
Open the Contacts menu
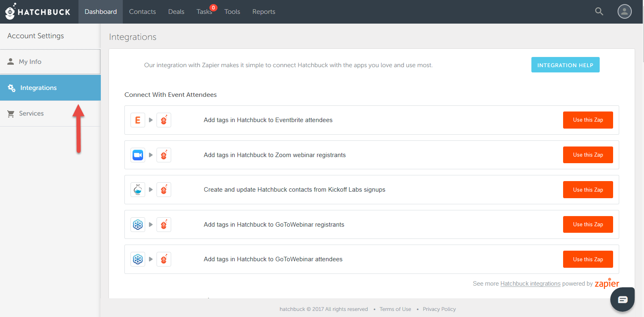point(142,12)
